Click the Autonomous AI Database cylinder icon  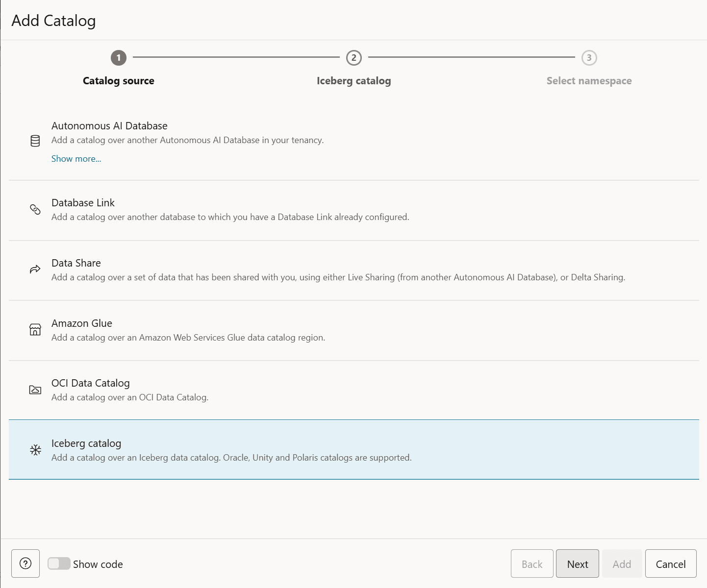coord(35,141)
